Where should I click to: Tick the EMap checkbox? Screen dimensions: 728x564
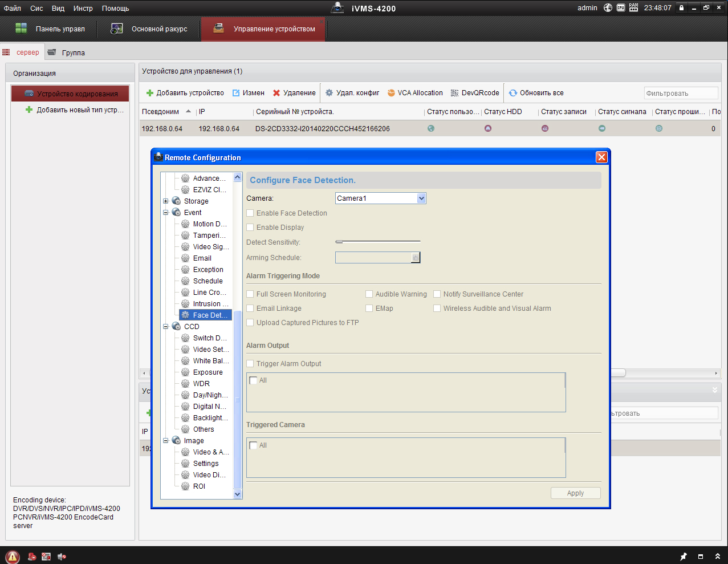(369, 309)
